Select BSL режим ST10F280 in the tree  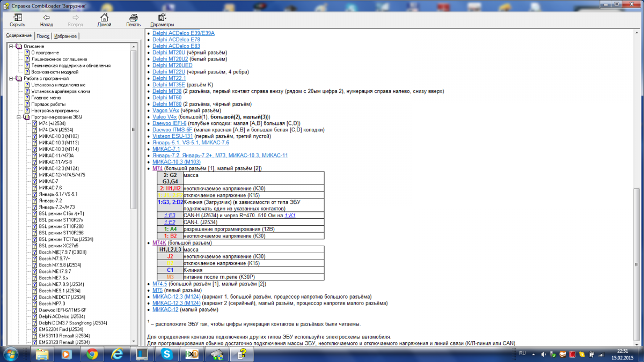click(x=61, y=226)
